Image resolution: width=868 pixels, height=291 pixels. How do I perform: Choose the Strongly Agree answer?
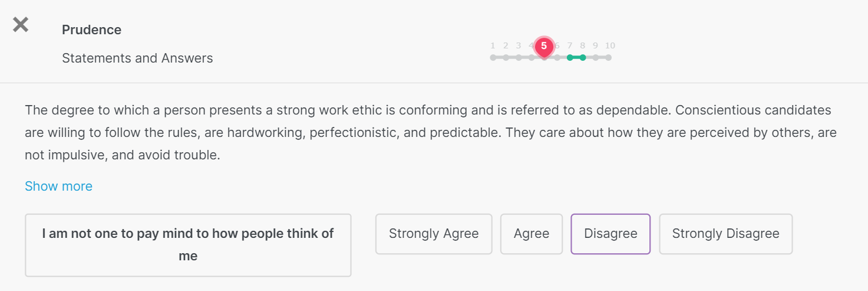(434, 234)
